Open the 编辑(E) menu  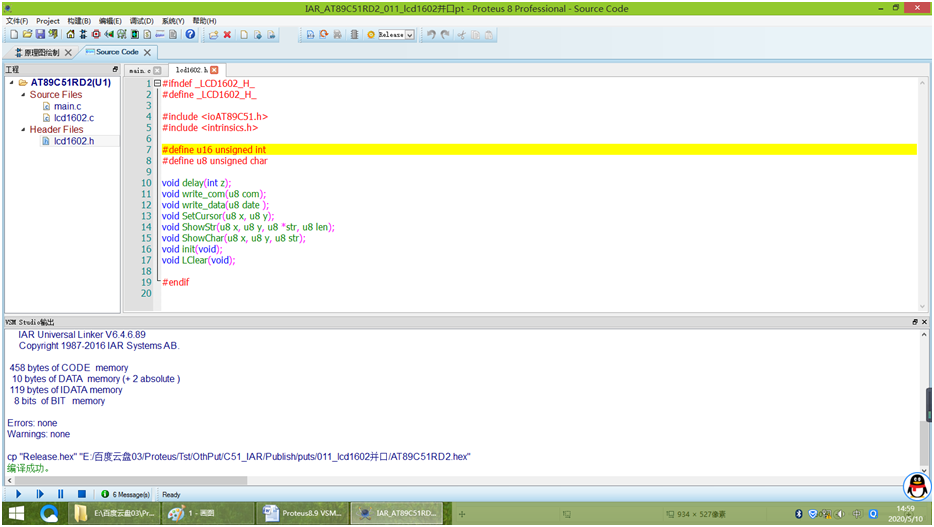coord(110,21)
